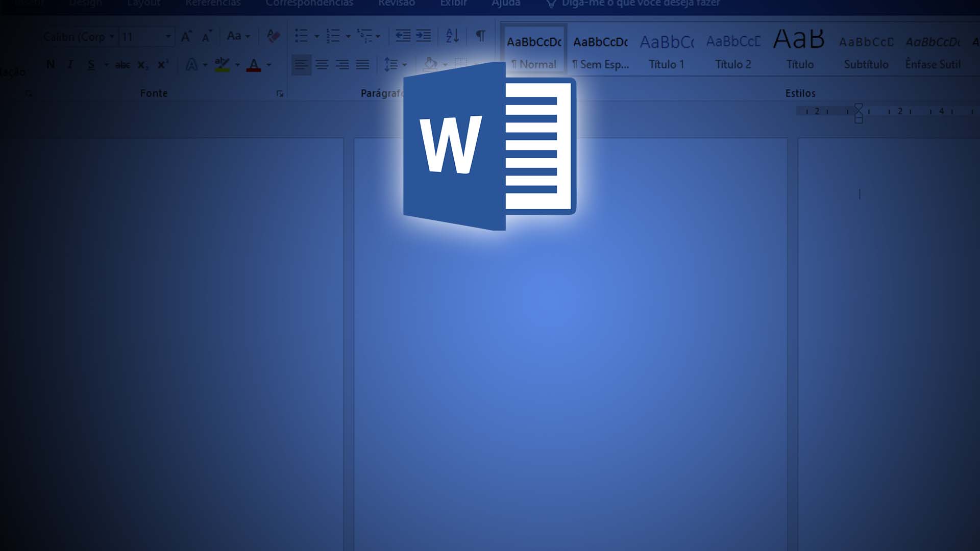Screen dimensions: 980x551
Task: Increase paragraph indent
Action: pyautogui.click(x=424, y=36)
